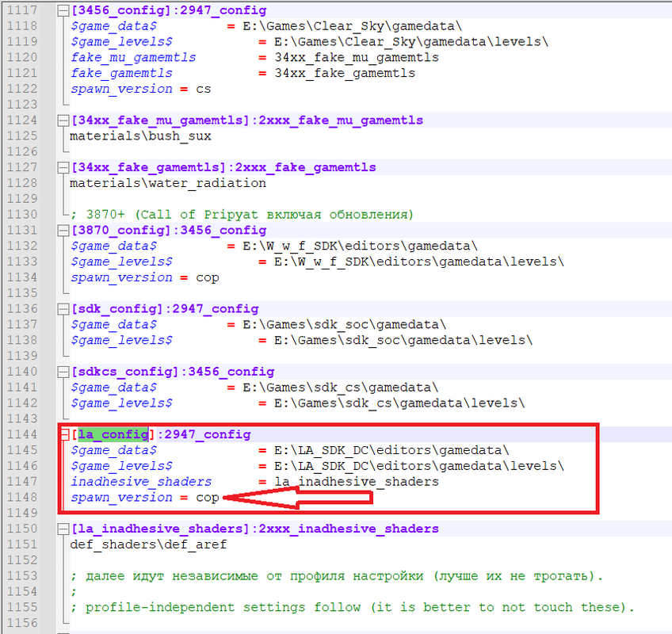Image resolution: width=672 pixels, height=634 pixels.
Task: Collapse the [la_config] section fold marker
Action: coord(64,434)
